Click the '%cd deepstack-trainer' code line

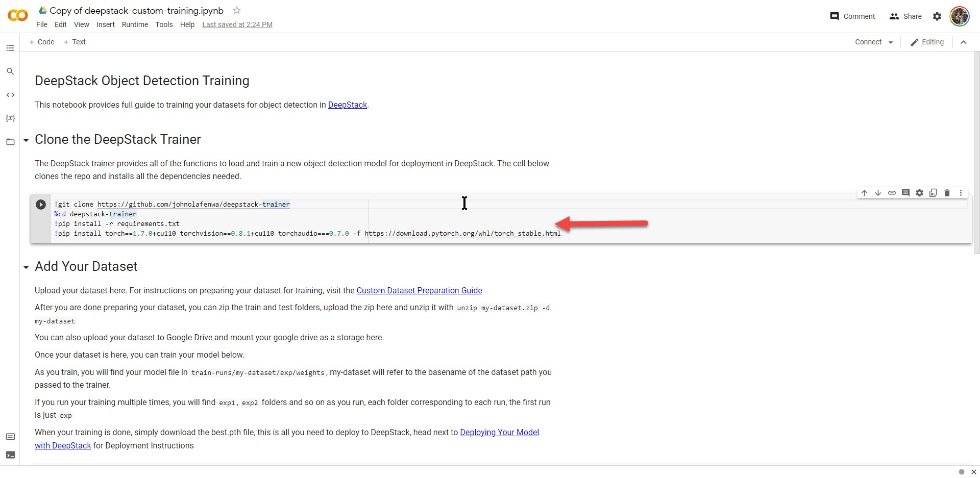point(95,214)
